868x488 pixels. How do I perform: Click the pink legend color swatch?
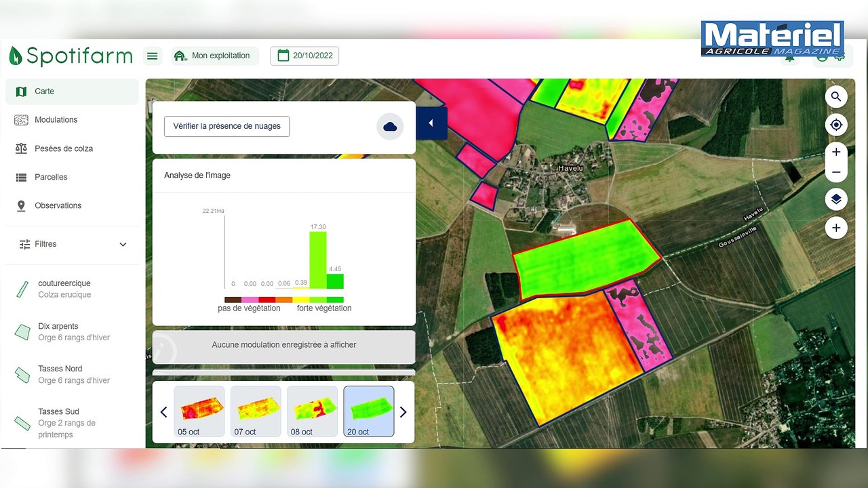tap(250, 300)
